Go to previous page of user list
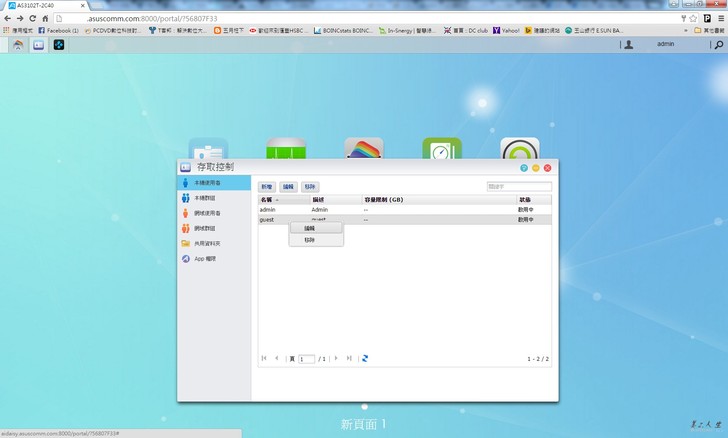 (x=277, y=358)
